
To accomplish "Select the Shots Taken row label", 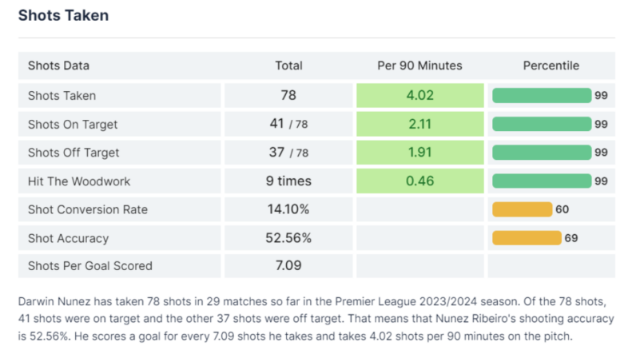I will [62, 96].
